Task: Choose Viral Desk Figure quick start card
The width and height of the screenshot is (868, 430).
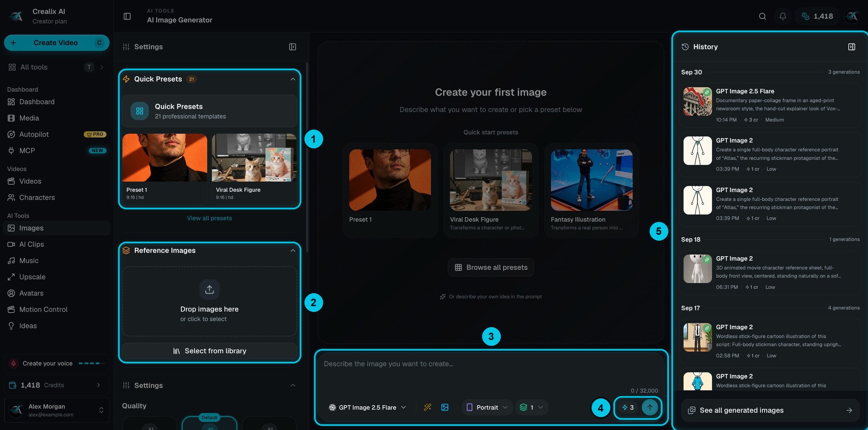Action: 491,190
